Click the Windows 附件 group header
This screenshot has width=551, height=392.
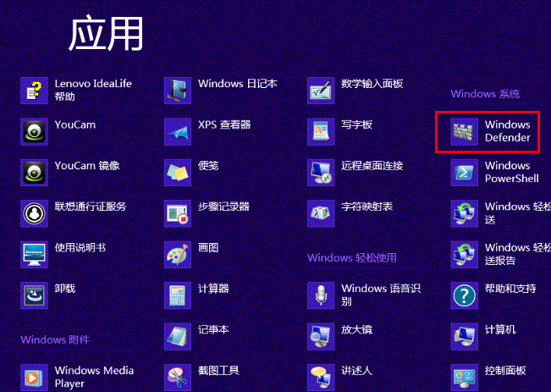click(55, 340)
